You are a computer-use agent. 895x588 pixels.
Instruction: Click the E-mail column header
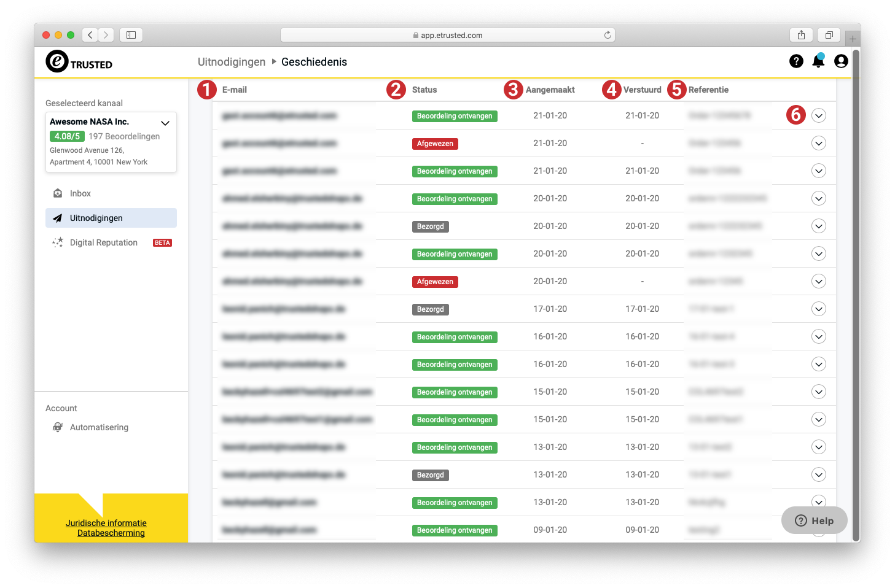click(x=235, y=90)
